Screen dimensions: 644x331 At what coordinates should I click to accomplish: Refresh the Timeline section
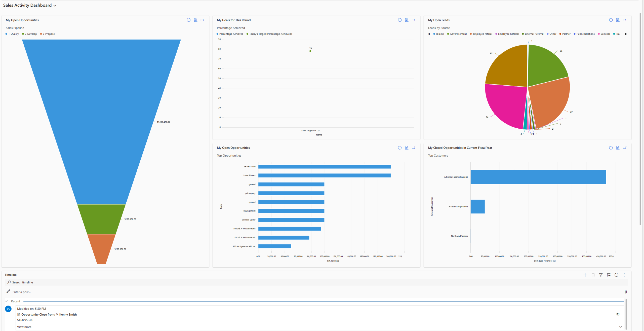pyautogui.click(x=616, y=275)
